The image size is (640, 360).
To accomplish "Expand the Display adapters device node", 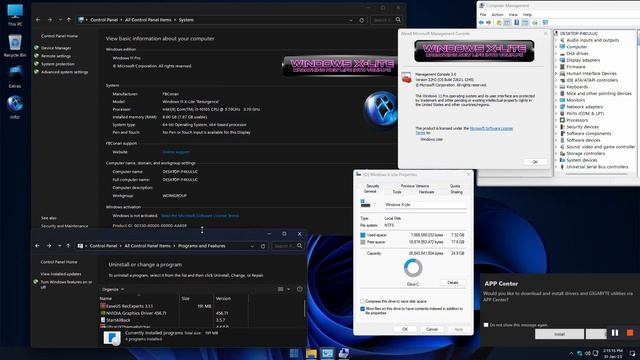I will pyautogui.click(x=557, y=60).
